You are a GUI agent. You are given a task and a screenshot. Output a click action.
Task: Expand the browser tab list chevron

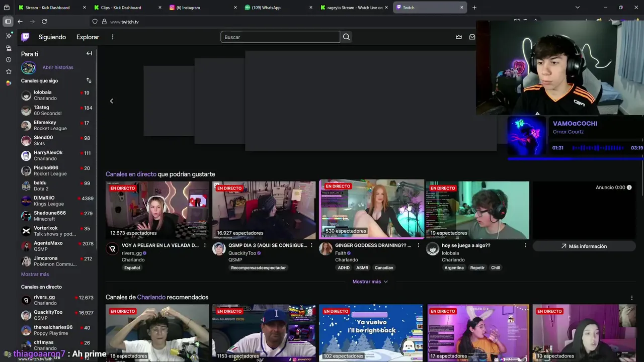(x=577, y=8)
